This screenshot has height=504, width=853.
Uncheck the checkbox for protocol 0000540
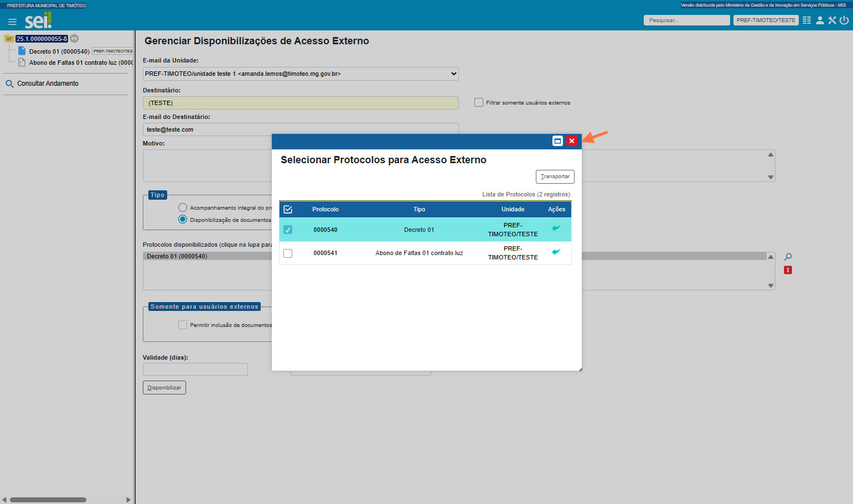pyautogui.click(x=288, y=230)
